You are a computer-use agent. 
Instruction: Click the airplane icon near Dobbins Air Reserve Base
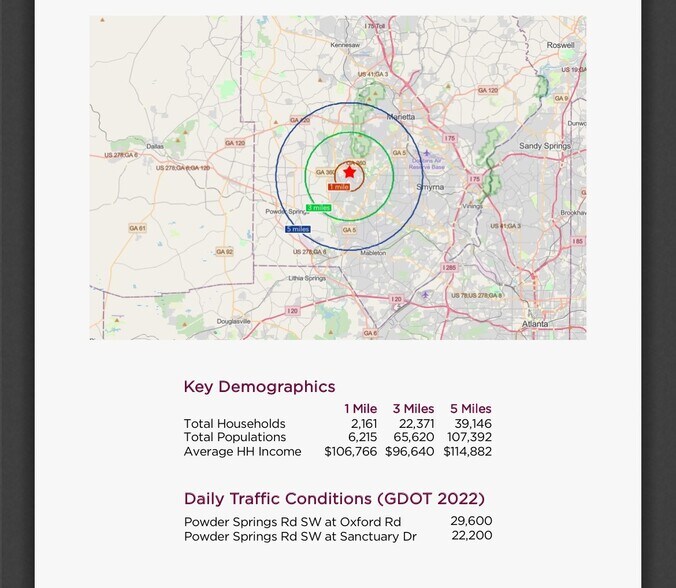(426, 153)
